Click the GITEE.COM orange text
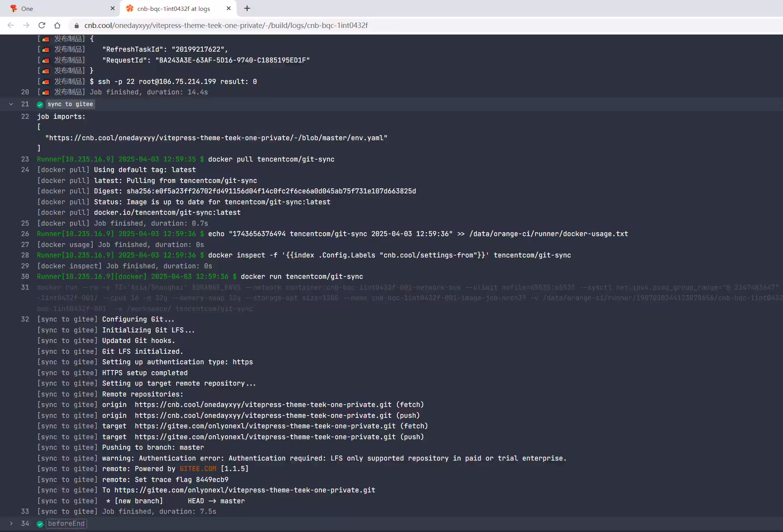The height and width of the screenshot is (532, 783). [x=198, y=469]
